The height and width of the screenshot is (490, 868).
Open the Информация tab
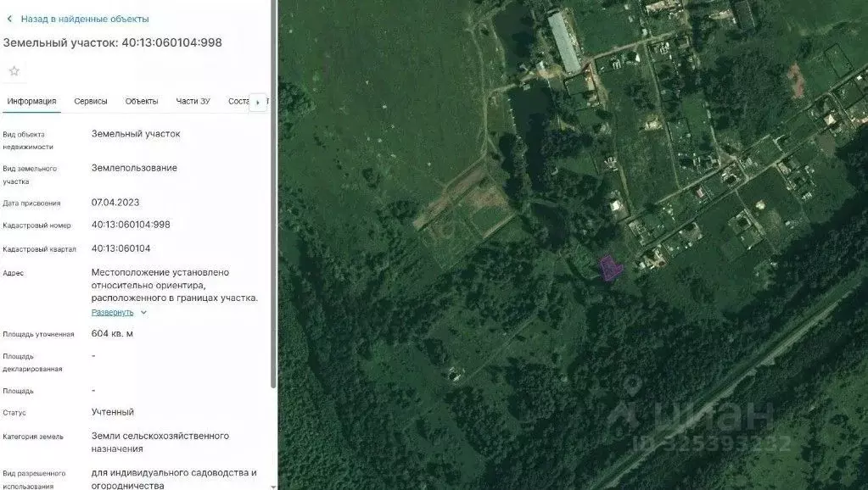click(x=31, y=102)
